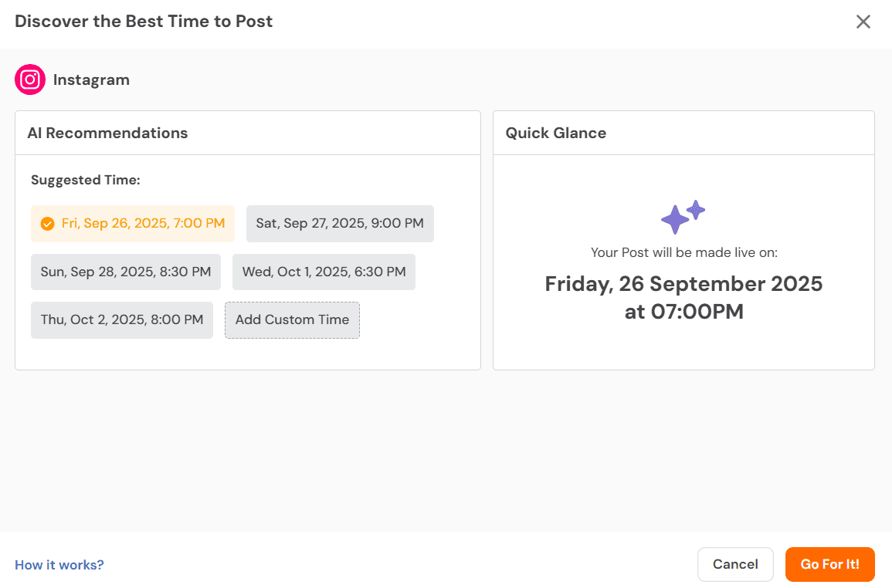
Task: Click the Instagram label next to its icon
Action: (x=91, y=79)
